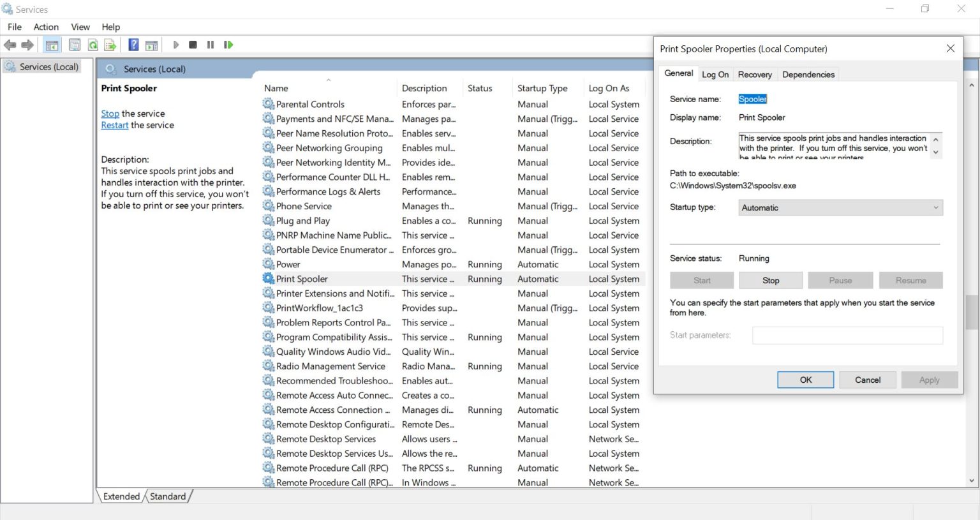Click Cancel in the Properties dialog
Viewport: 980px width, 520px height.
pos(868,380)
